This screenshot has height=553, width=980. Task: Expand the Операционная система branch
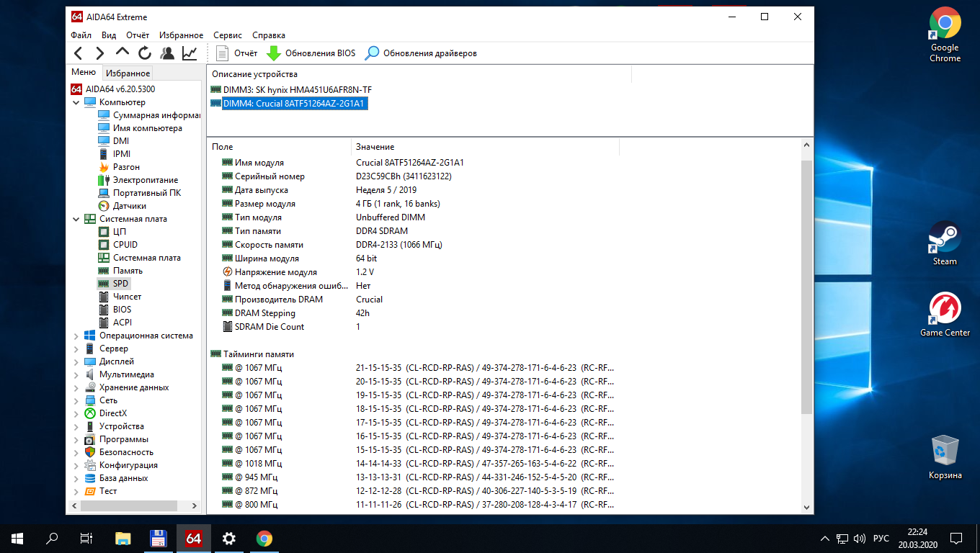(76, 336)
